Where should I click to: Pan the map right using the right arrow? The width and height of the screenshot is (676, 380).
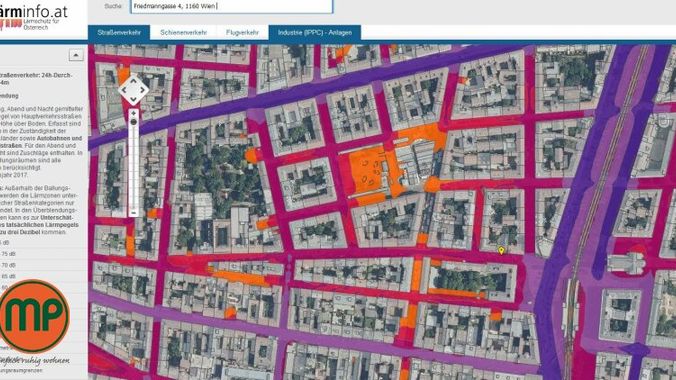(x=143, y=91)
